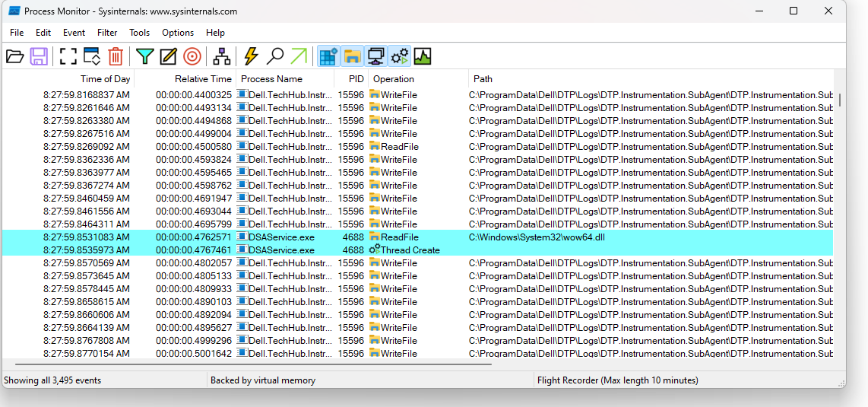The width and height of the screenshot is (868, 407).
Task: Click relative time 00:00:00.4802057
Action: coord(194,263)
